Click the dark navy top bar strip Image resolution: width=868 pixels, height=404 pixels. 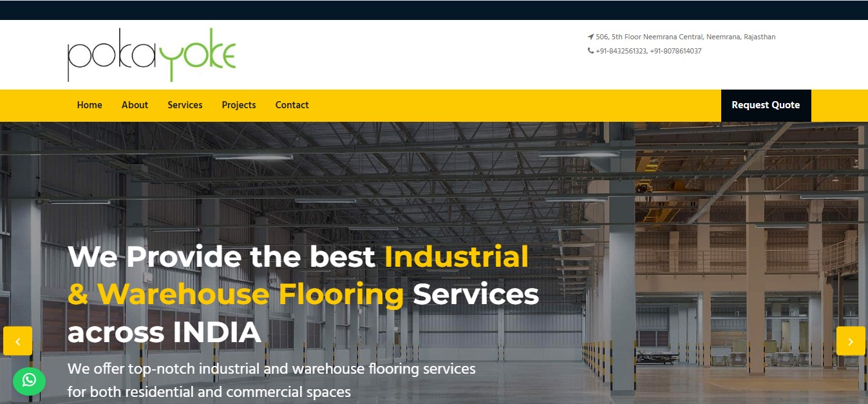pos(434,10)
